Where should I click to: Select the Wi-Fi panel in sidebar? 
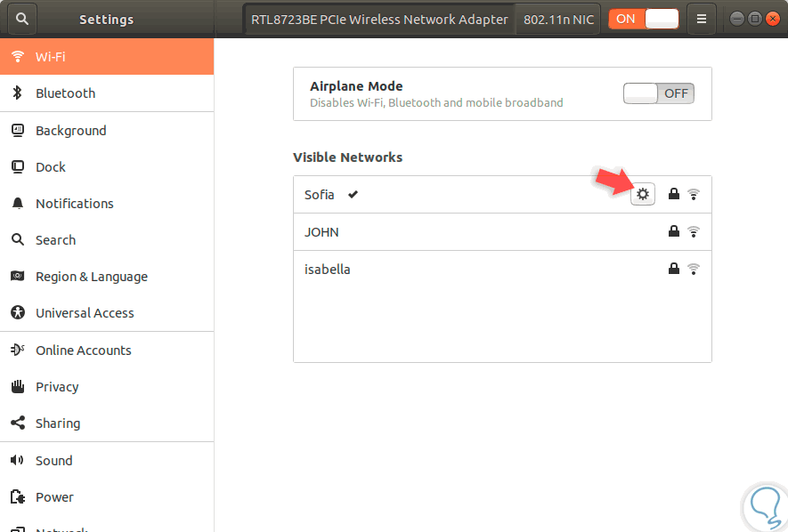107,57
